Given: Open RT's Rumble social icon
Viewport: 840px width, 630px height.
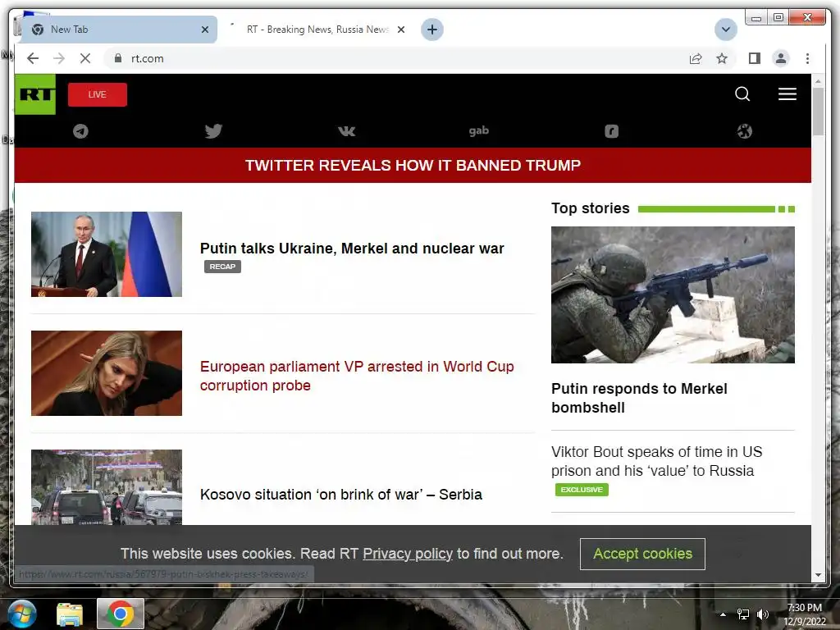Looking at the screenshot, I should [x=611, y=131].
